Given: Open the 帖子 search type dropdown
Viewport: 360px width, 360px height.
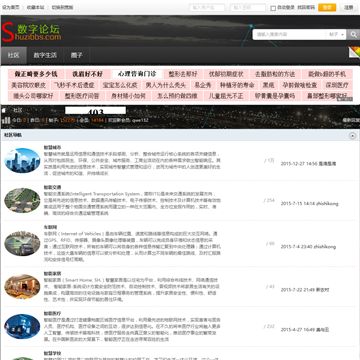Looking at the screenshot, I should [336, 34].
